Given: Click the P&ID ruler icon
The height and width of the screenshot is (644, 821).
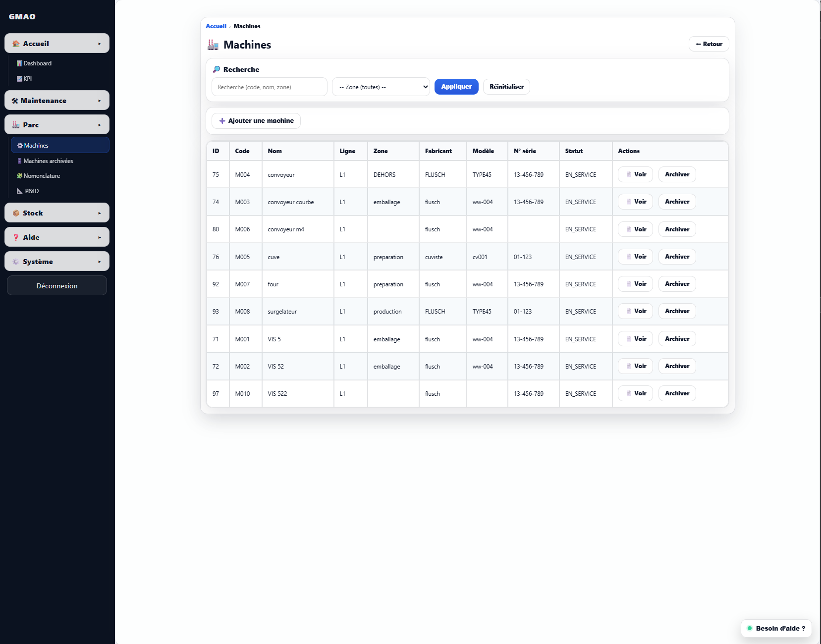Looking at the screenshot, I should tap(20, 191).
